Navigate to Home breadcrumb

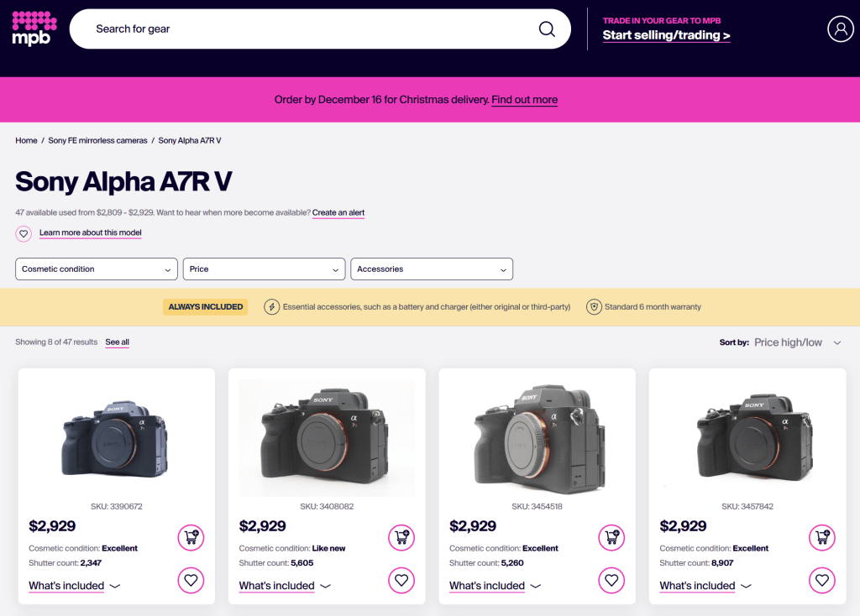coord(26,141)
